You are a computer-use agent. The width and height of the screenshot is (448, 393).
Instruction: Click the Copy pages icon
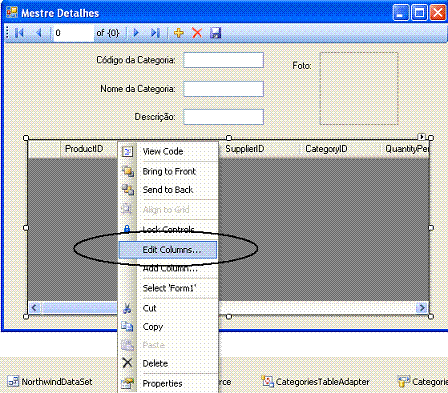pyautogui.click(x=127, y=326)
